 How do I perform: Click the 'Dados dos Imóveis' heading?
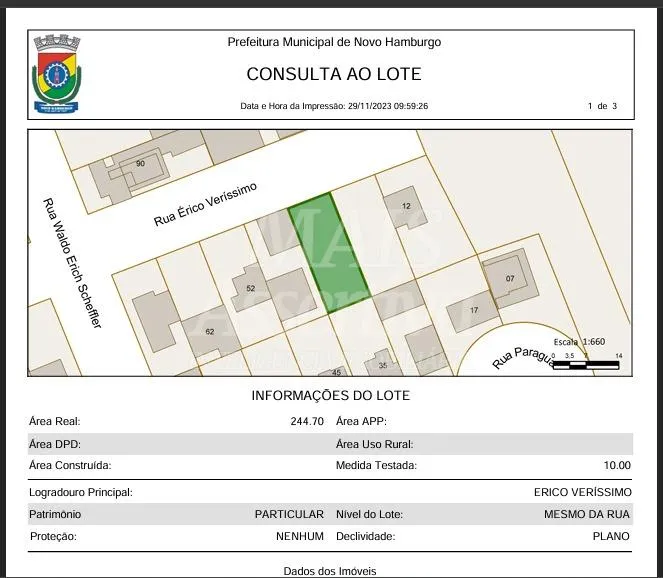(x=330, y=572)
